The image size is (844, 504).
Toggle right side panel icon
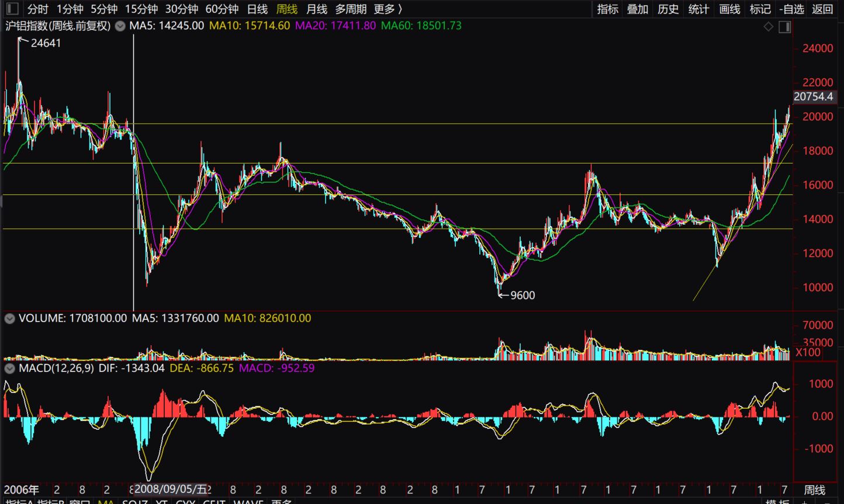coord(784,26)
